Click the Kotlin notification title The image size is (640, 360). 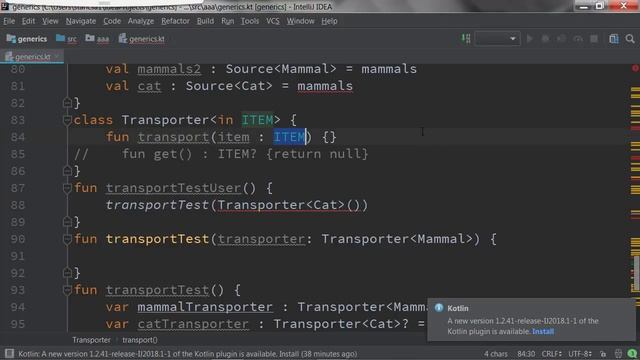click(x=458, y=308)
